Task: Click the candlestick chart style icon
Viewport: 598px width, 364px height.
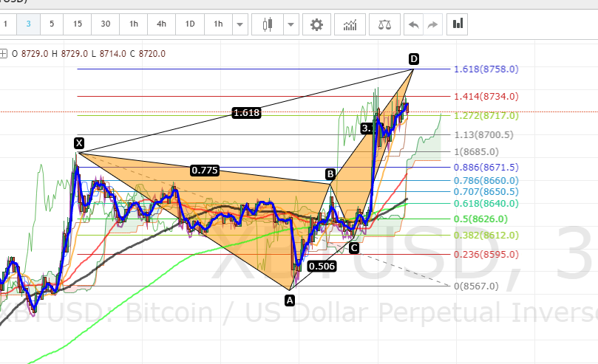Action: click(x=268, y=24)
